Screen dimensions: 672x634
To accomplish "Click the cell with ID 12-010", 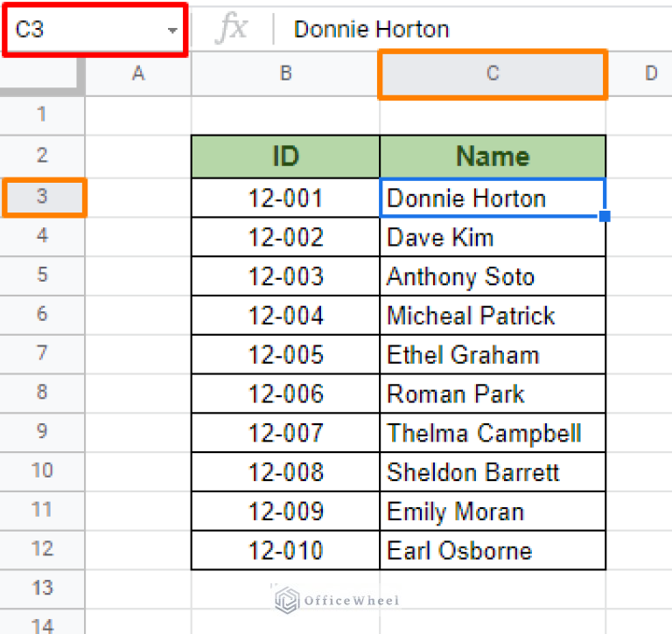I will click(x=285, y=551).
